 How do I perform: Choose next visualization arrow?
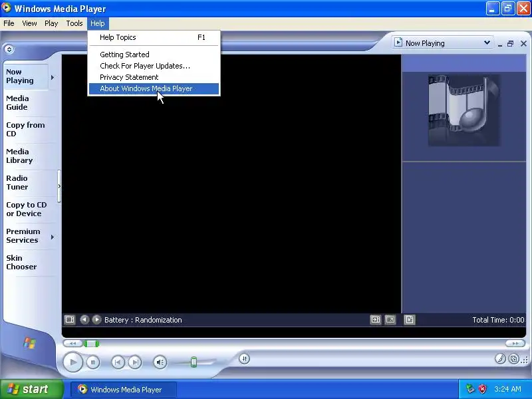pos(96,320)
